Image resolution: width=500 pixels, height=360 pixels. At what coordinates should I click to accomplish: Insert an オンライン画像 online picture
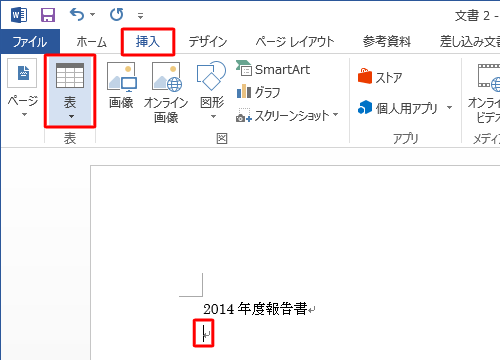click(166, 92)
